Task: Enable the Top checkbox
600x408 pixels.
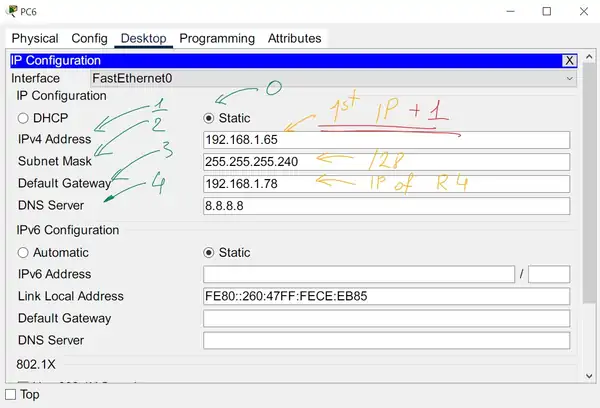Action: 11,394
